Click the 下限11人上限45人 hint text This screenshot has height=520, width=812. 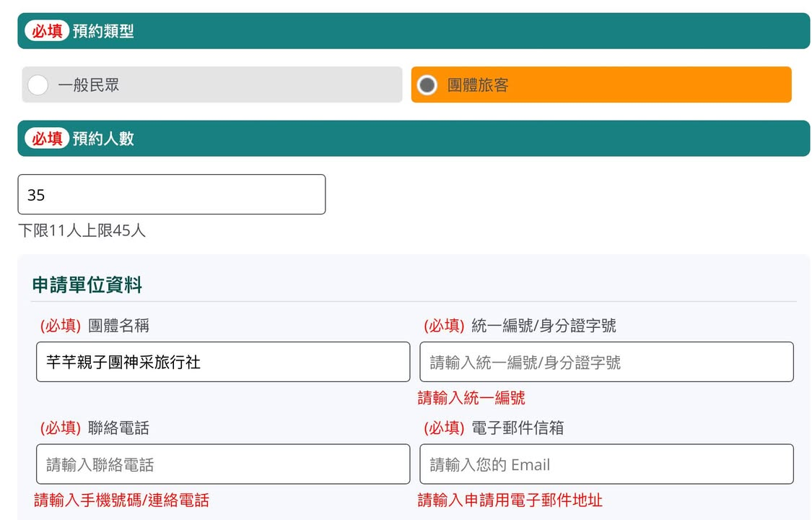(82, 231)
